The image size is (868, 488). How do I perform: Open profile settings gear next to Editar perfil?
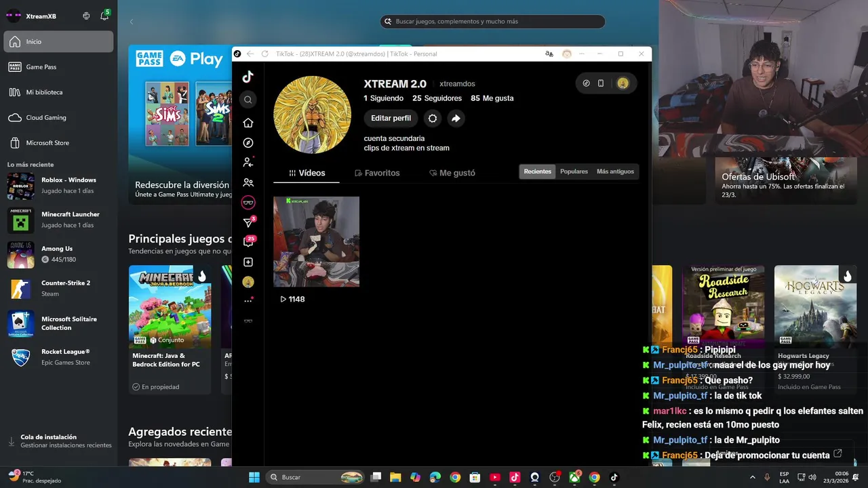point(433,119)
